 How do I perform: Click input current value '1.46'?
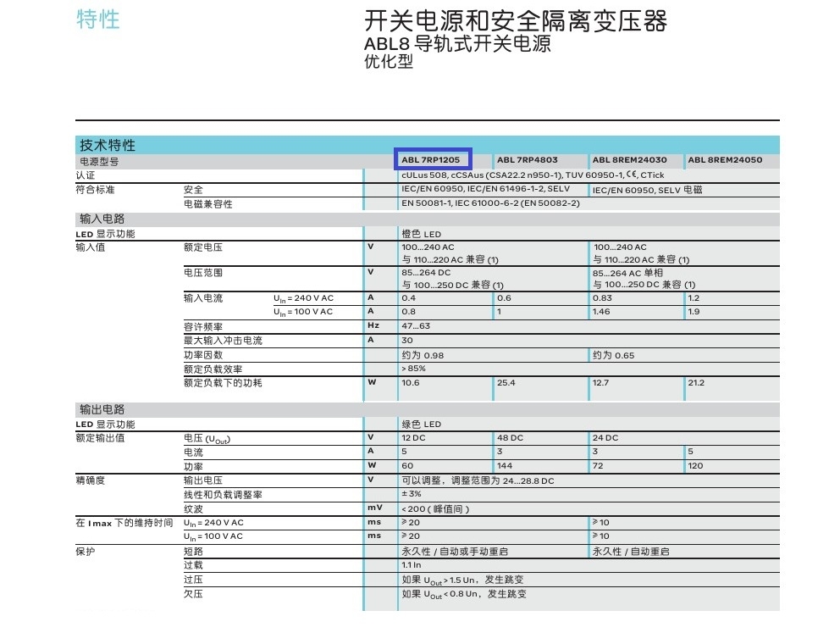pos(601,312)
